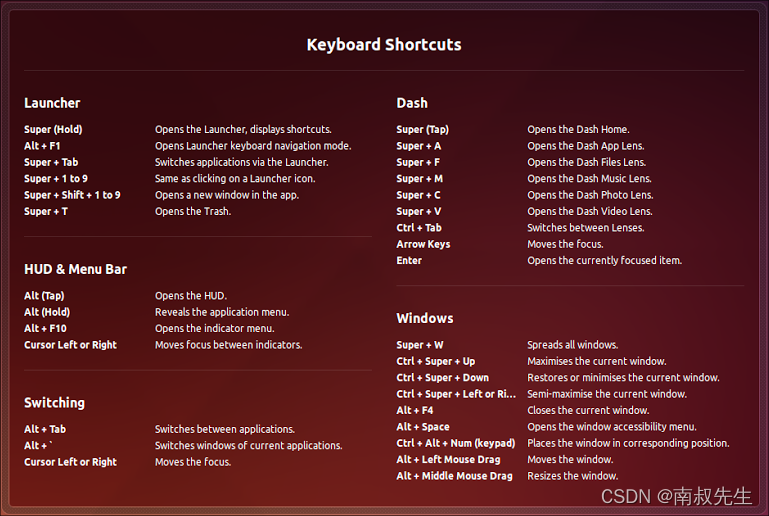Click the Ctrl + Alt + Num (keypad) shortcut
The image size is (769, 516).
(x=456, y=443)
